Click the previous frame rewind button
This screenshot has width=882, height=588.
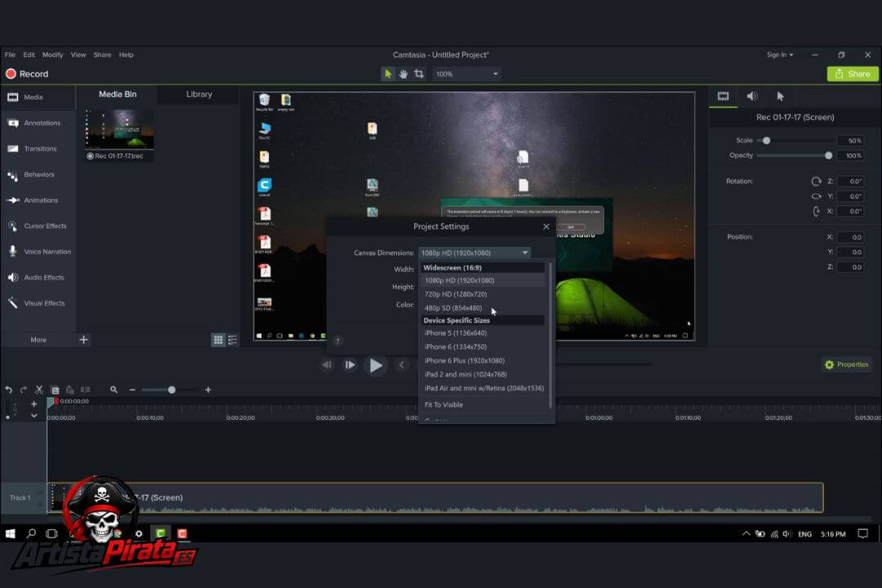(327, 365)
